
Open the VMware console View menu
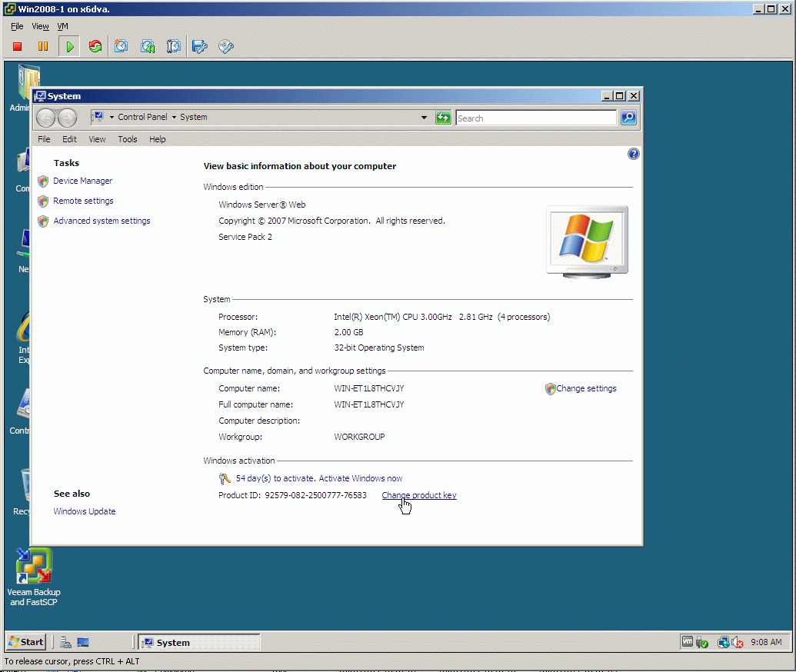click(x=40, y=26)
